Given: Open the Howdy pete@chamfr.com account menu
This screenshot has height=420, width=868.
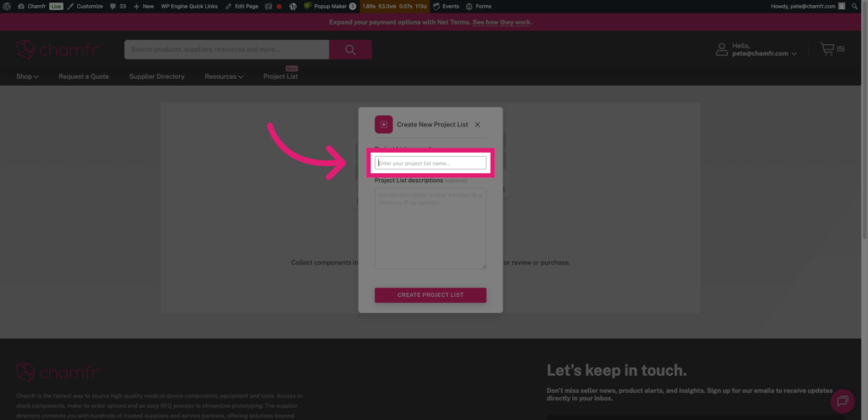Looking at the screenshot, I should tap(808, 6).
